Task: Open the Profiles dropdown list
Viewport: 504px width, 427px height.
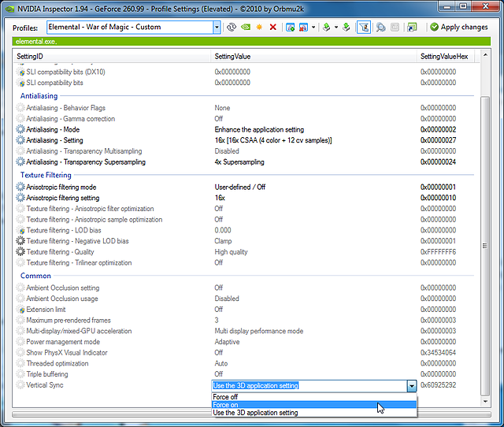Action: [217, 27]
